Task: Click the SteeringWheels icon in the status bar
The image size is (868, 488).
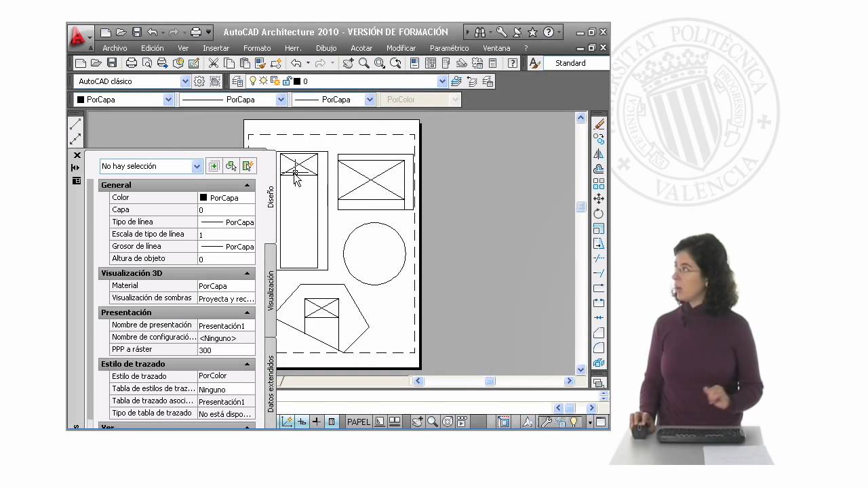Action: (x=447, y=422)
